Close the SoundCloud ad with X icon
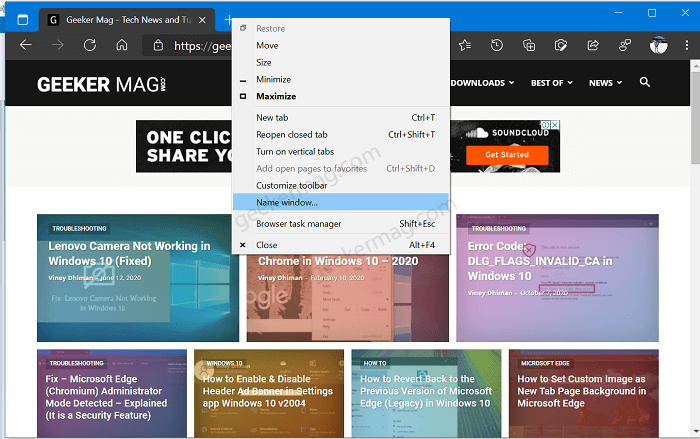Screen dimensions: 700x439 554,125
